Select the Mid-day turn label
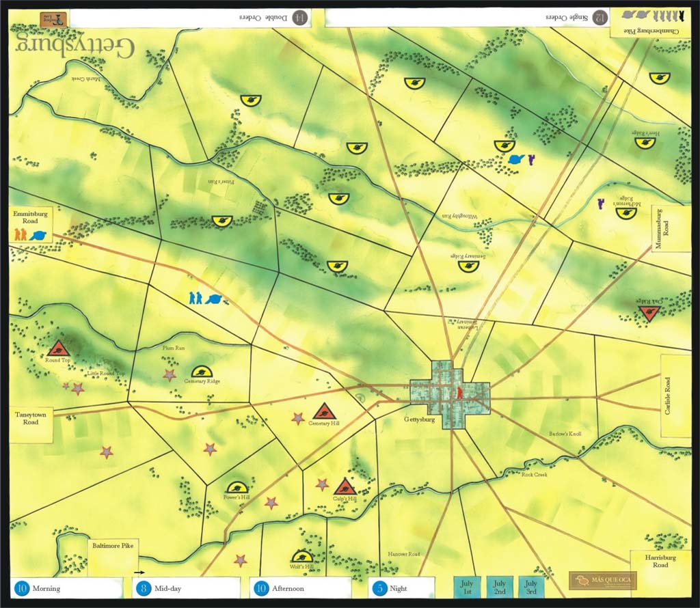Screen dimensions: 700x608 [168, 588]
